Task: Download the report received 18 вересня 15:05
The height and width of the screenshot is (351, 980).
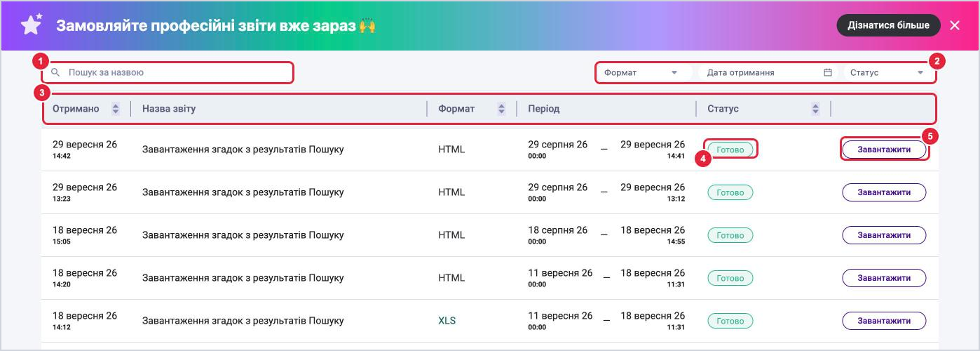Action: tap(884, 235)
